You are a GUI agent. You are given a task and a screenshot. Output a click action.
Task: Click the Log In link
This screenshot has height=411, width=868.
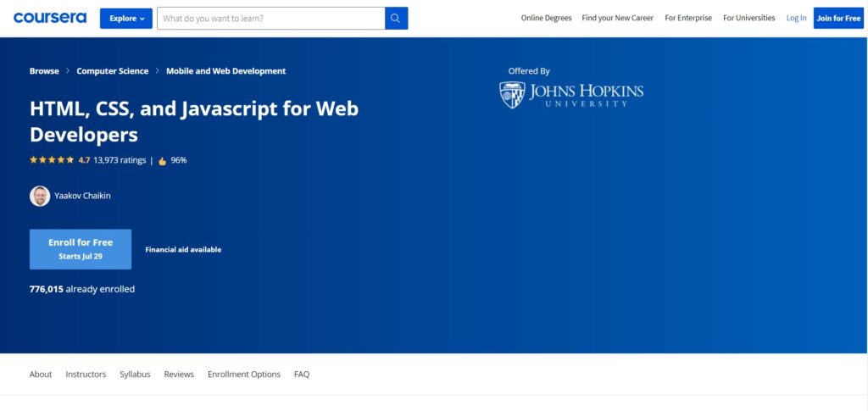[x=796, y=19]
